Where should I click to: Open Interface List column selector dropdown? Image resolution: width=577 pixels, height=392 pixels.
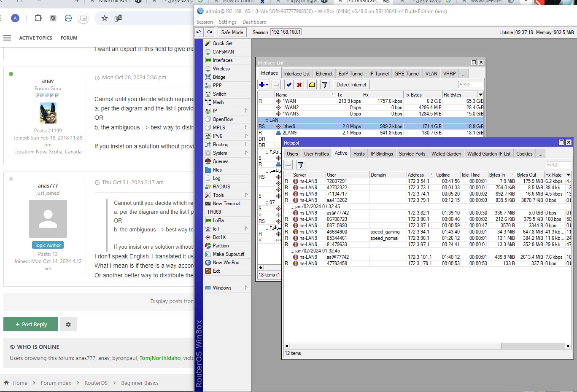pyautogui.click(x=480, y=95)
